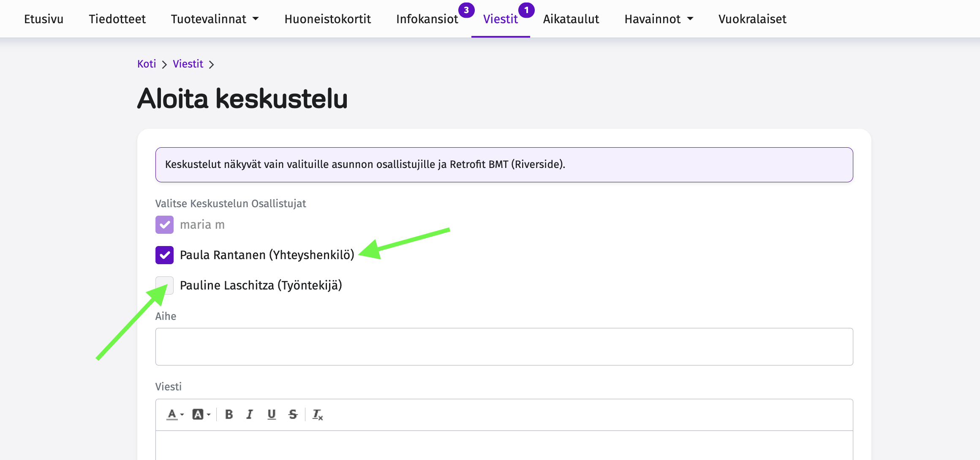Open the text color picker
The image size is (980, 460).
pyautogui.click(x=175, y=414)
